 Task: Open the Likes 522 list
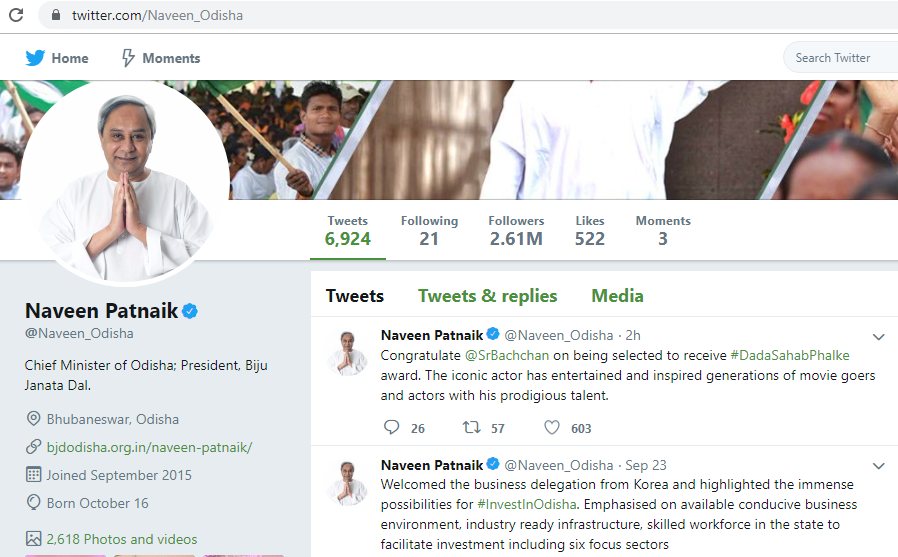coord(590,231)
